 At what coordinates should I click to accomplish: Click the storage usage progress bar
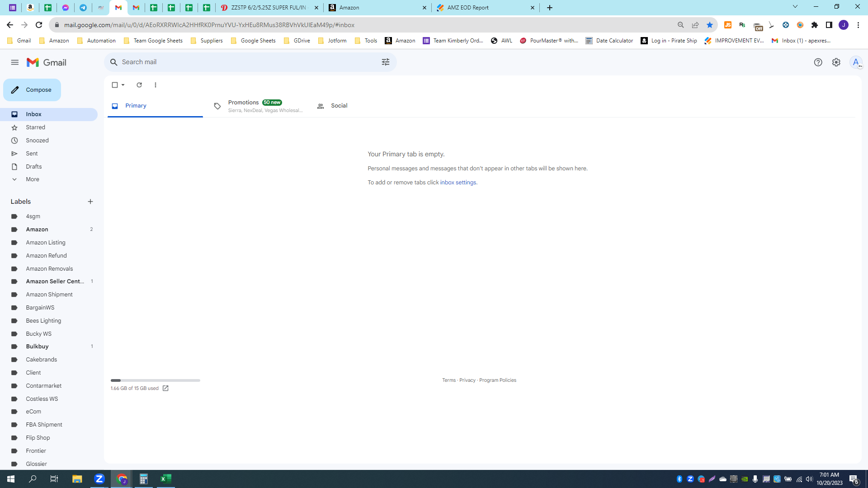point(156,380)
